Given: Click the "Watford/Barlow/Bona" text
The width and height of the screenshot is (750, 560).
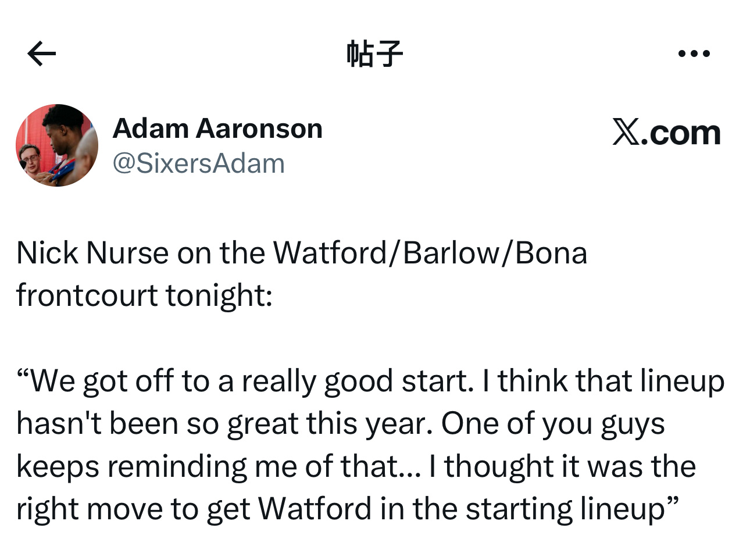Looking at the screenshot, I should (430, 254).
